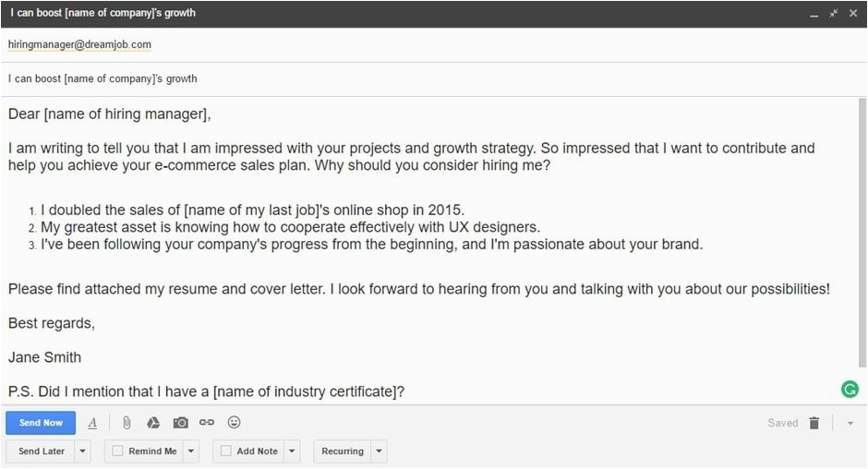Insert a link into the email
The width and height of the screenshot is (868, 469).
(207, 423)
